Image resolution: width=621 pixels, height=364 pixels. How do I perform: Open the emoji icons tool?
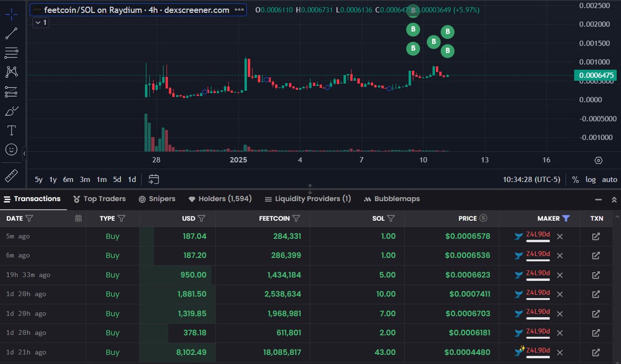11,149
